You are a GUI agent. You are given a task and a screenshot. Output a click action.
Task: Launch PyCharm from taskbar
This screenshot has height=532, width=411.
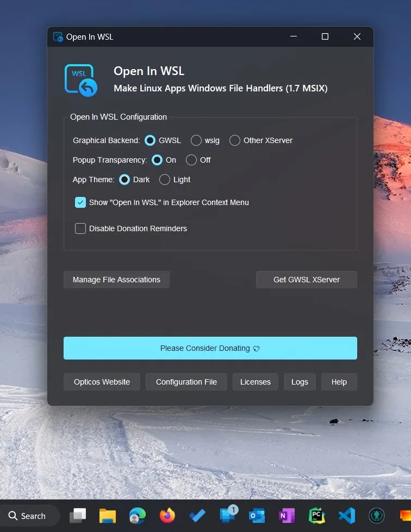pos(317,516)
